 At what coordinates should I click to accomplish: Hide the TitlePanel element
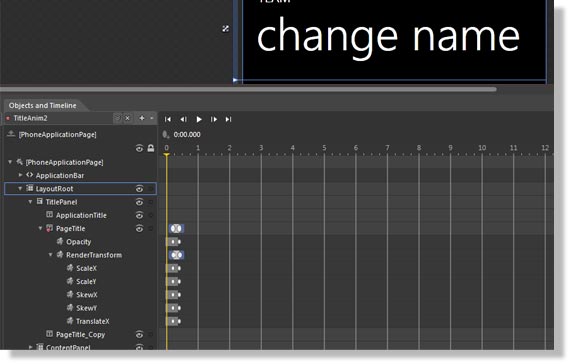[139, 202]
